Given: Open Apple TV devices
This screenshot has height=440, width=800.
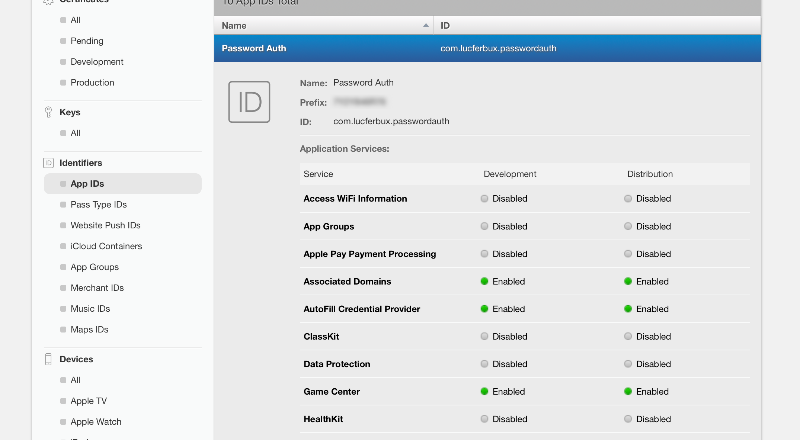Looking at the screenshot, I should 89,401.
